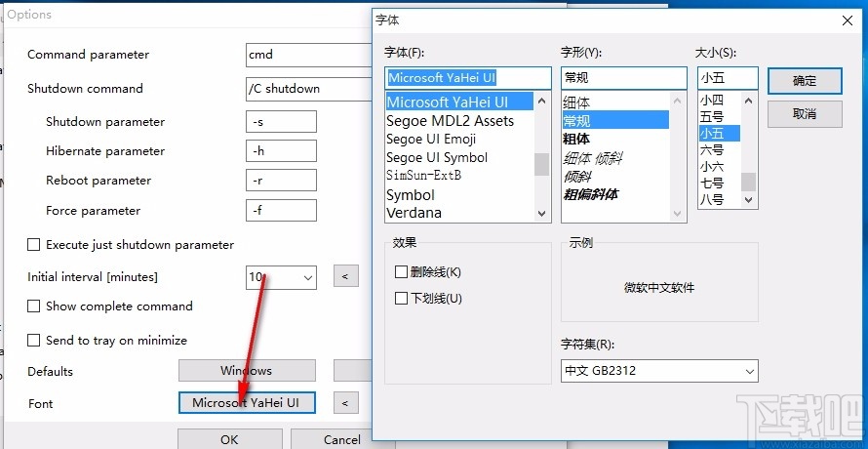
Task: Select Microsoft YaHei UI in font list
Action: pos(459,102)
